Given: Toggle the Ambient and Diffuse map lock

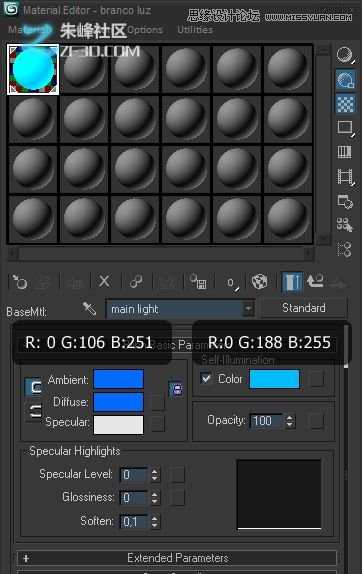Looking at the screenshot, I should coord(176,389).
